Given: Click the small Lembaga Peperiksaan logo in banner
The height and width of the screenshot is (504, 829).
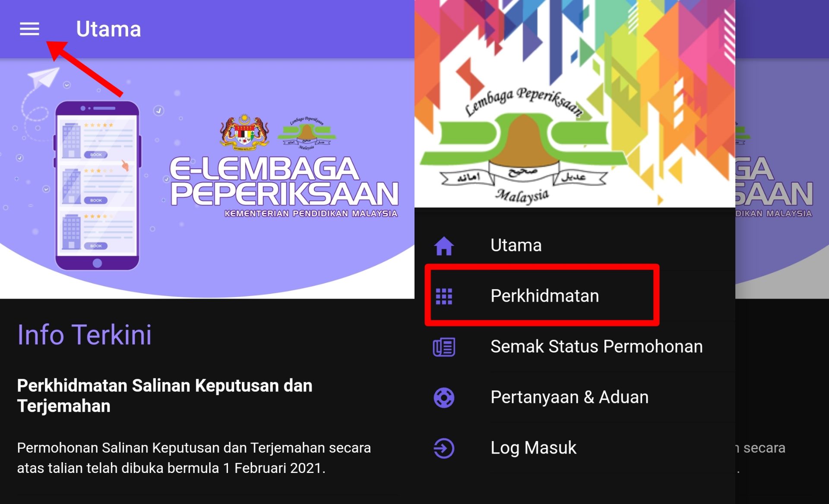Looking at the screenshot, I should (x=307, y=133).
